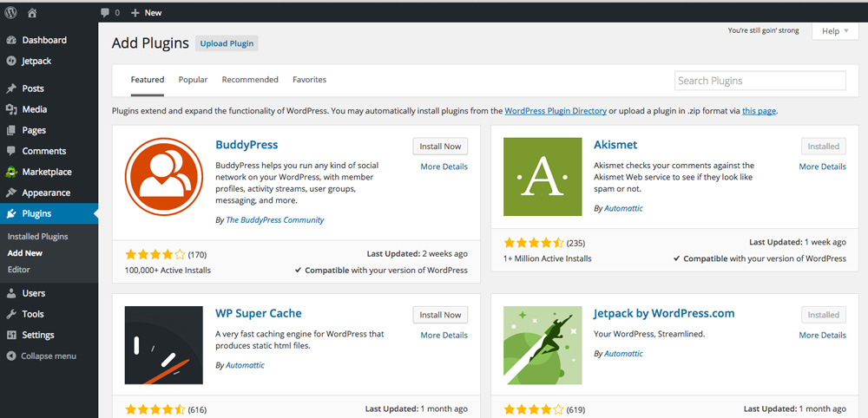Viewport: 868px width, 418px height.
Task: Click the comments bubble icon in admin bar
Action: point(105,12)
